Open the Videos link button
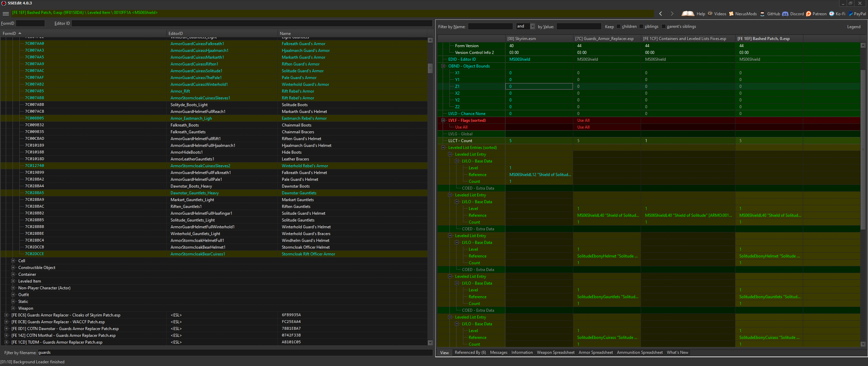Image resolution: width=868 pixels, height=366 pixels. pyautogui.click(x=717, y=14)
